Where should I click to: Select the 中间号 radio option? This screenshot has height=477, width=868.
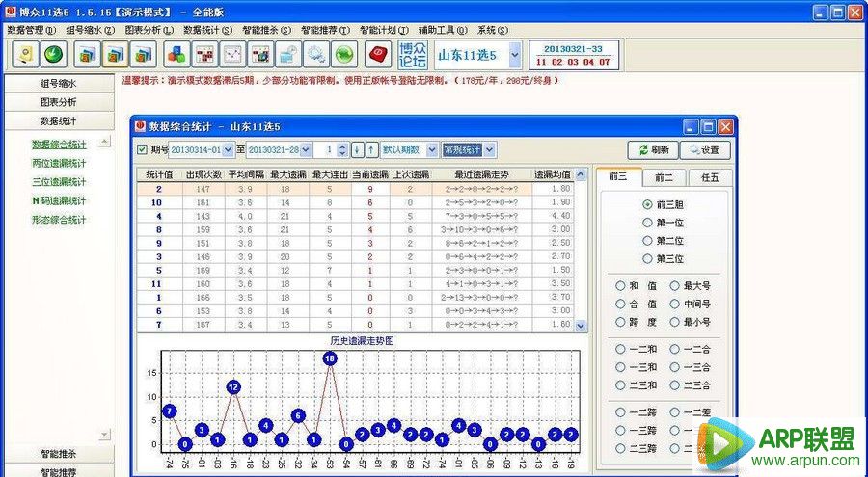tap(674, 304)
